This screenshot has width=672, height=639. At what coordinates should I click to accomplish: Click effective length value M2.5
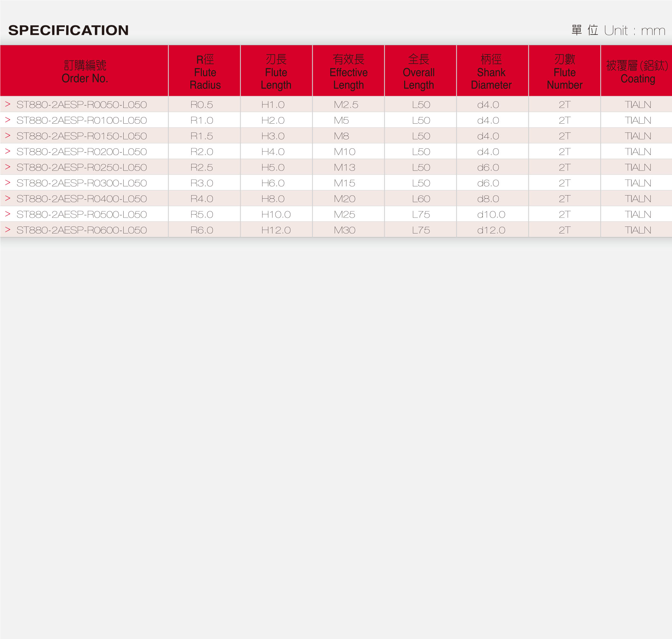(x=346, y=105)
